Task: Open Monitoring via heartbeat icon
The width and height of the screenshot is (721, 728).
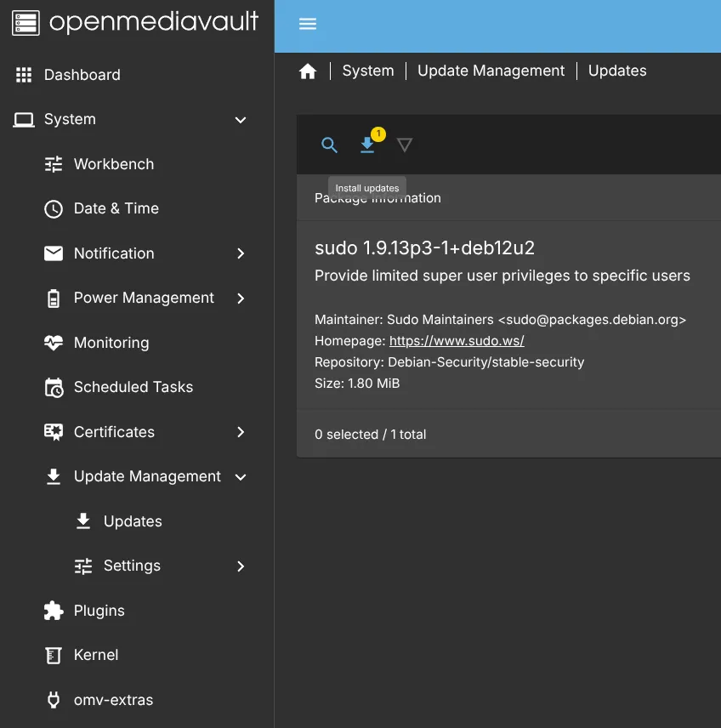Action: click(x=54, y=343)
